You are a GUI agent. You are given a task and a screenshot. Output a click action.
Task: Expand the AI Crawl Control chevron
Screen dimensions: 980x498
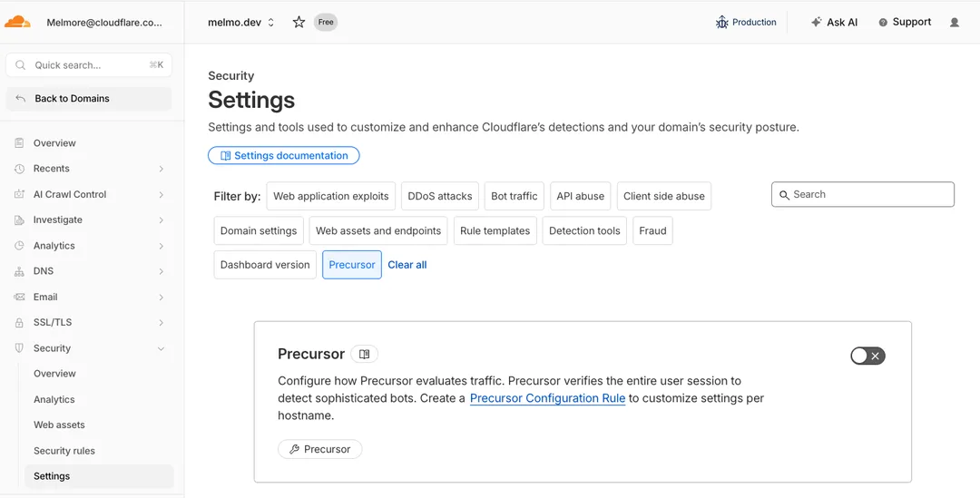[x=161, y=194]
